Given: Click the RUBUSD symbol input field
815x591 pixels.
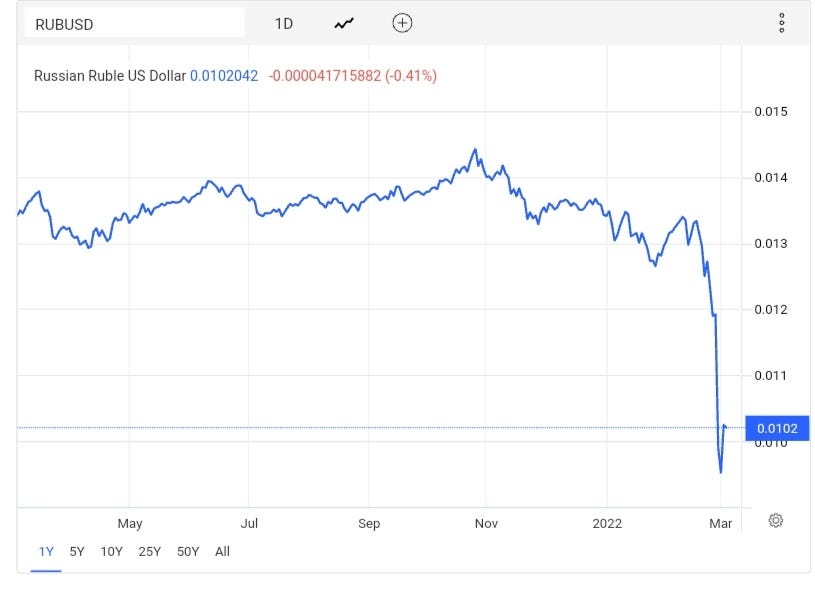Looking at the screenshot, I should point(134,24).
